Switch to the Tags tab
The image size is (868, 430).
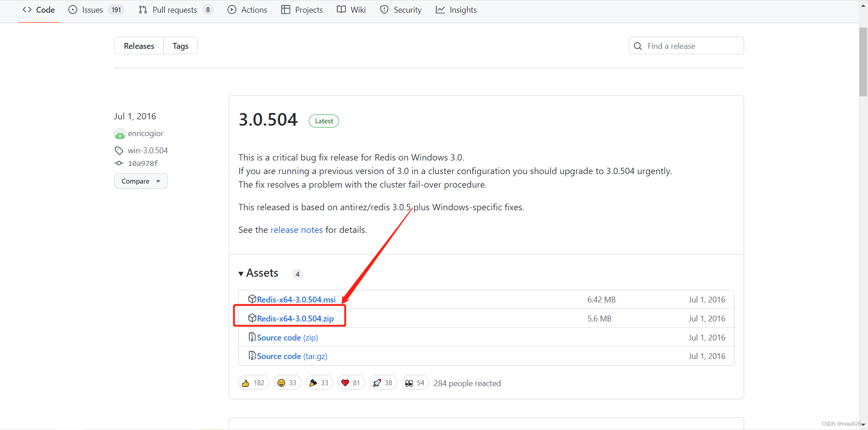pyautogui.click(x=180, y=45)
